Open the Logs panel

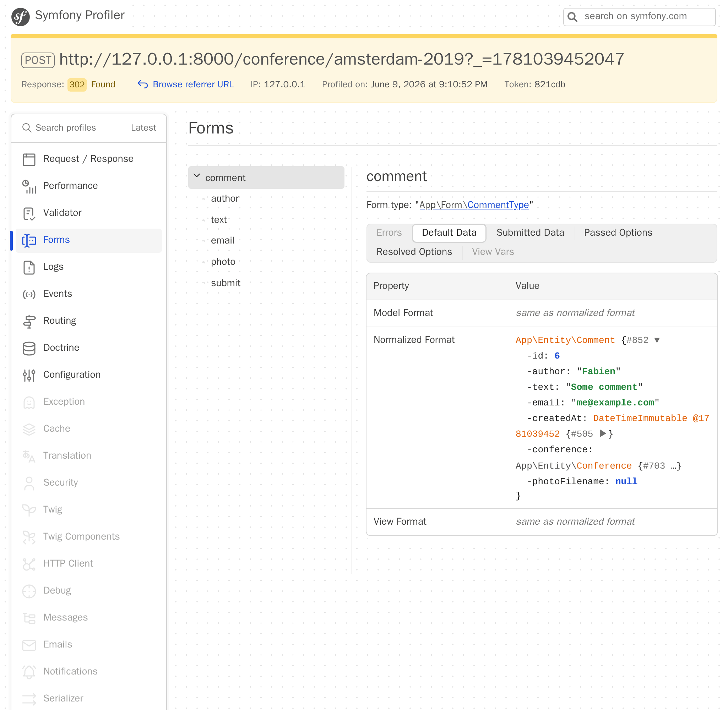click(88, 267)
